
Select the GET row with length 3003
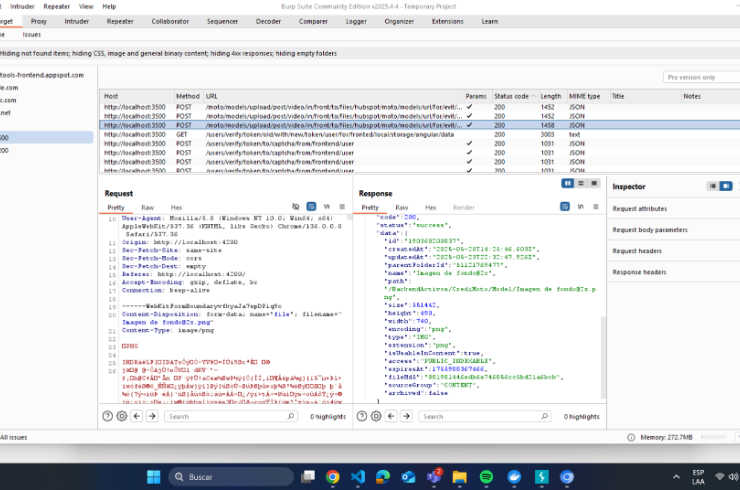pyautogui.click(x=420, y=134)
